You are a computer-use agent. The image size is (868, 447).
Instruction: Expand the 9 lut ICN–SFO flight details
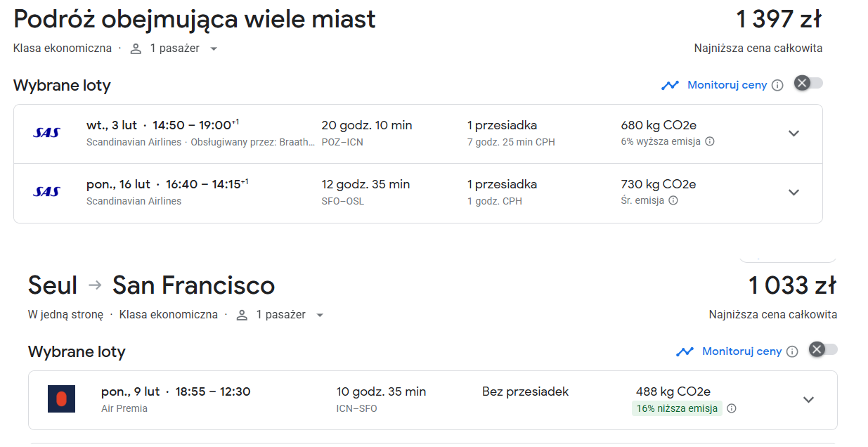(x=809, y=400)
